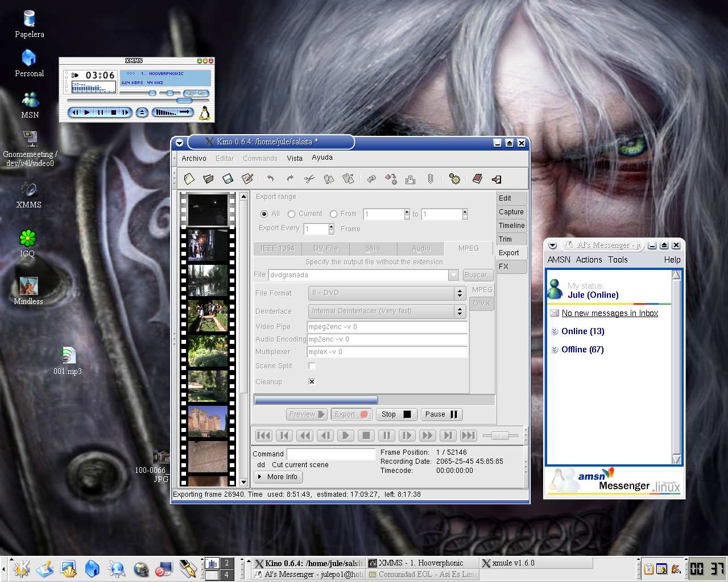Click 'No new messages in Inbox' link
728x582 pixels.
609,313
